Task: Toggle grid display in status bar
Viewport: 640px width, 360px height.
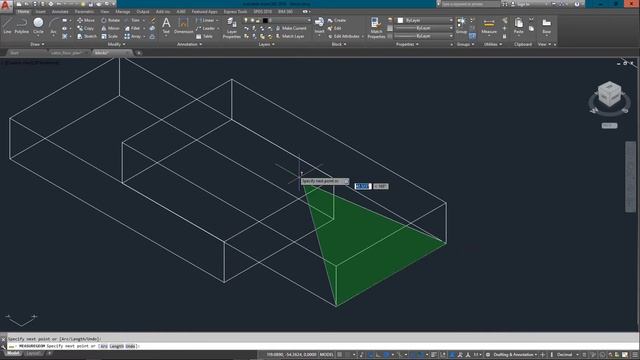Action: coord(340,355)
